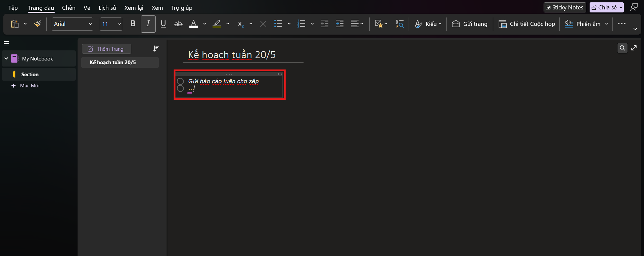Open the ribbon overflow ellipsis menu
Image resolution: width=644 pixels, height=256 pixels.
[x=622, y=24]
